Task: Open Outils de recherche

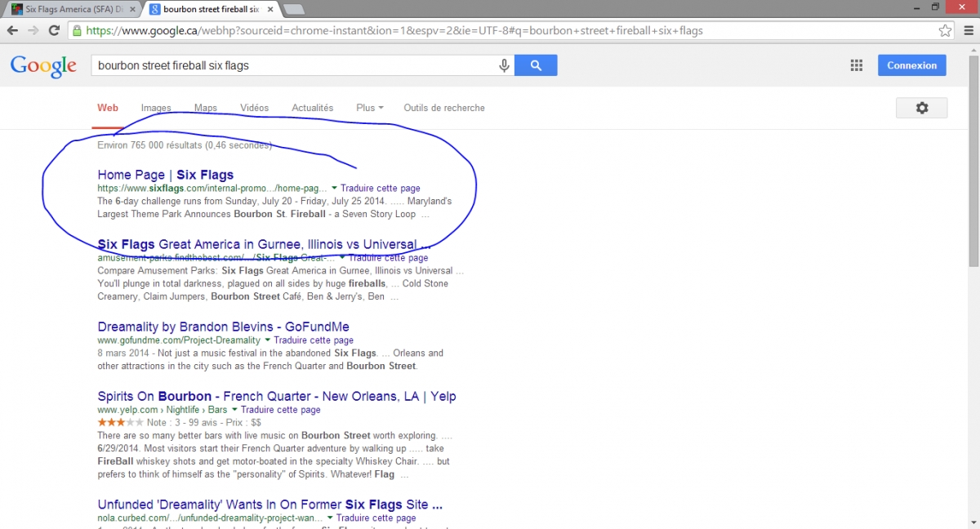Action: coord(444,108)
